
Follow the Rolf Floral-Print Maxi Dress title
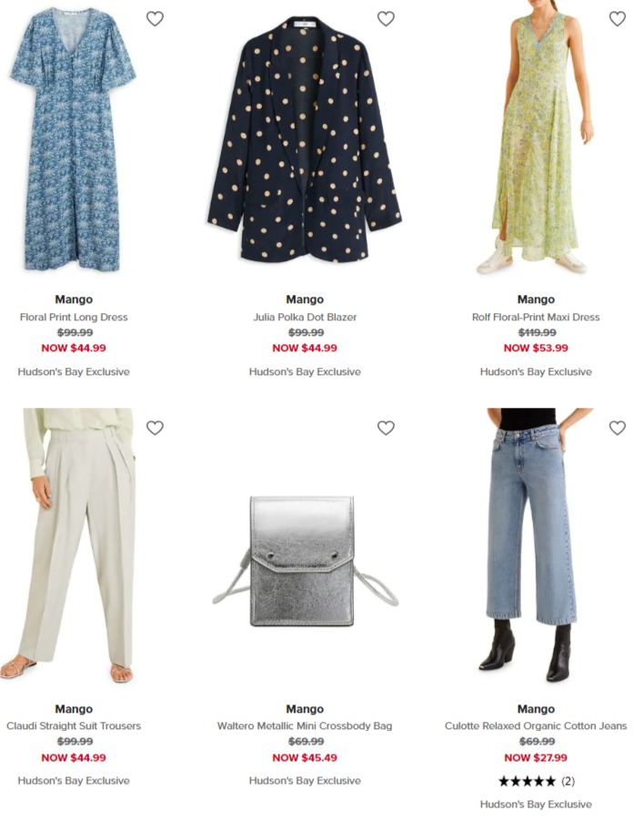(x=536, y=317)
